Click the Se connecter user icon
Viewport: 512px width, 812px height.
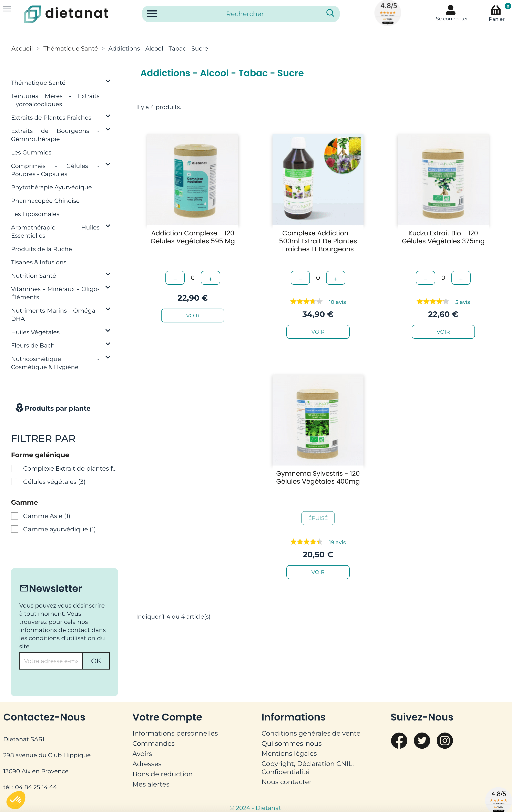pyautogui.click(x=450, y=9)
